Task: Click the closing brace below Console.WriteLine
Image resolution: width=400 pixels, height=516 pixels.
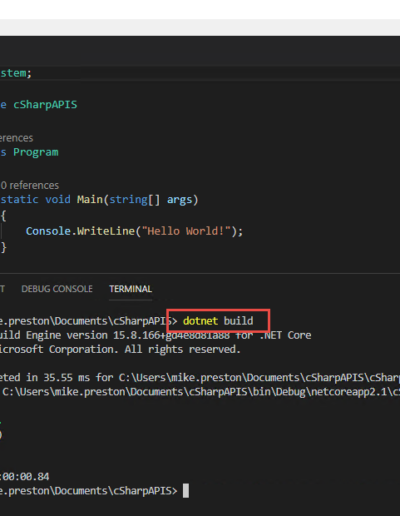Action: tap(3, 247)
